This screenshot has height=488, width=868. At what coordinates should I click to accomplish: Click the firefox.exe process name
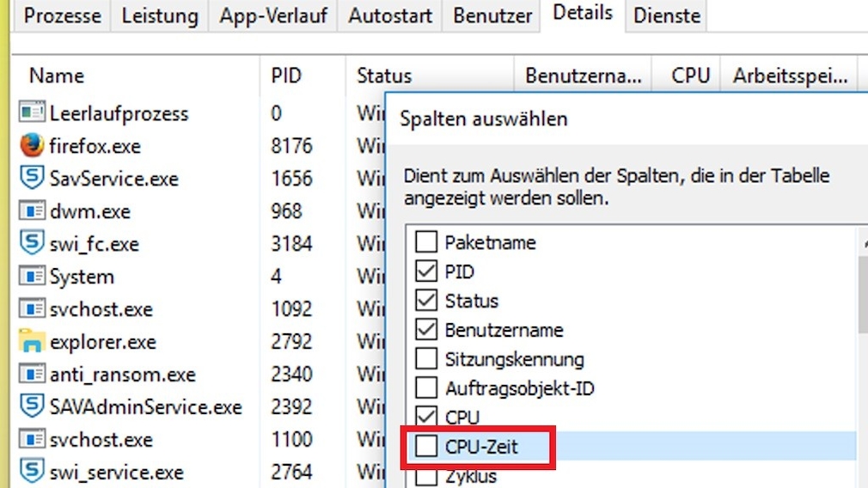click(95, 146)
